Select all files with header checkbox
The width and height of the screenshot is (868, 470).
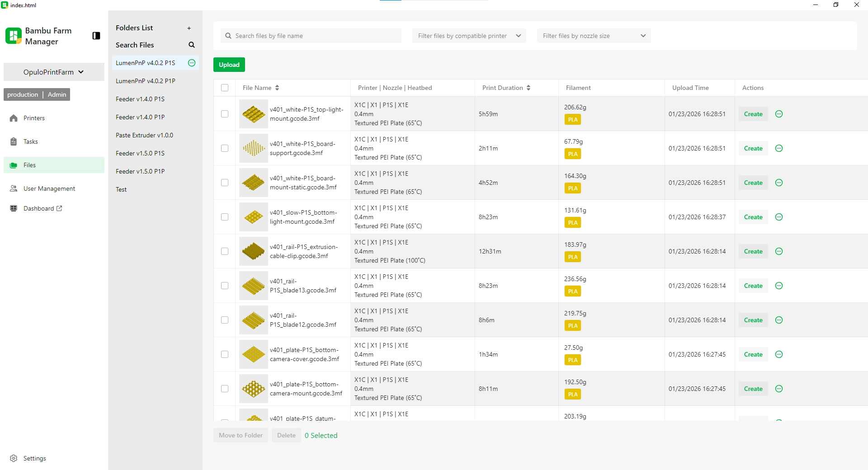coord(225,88)
